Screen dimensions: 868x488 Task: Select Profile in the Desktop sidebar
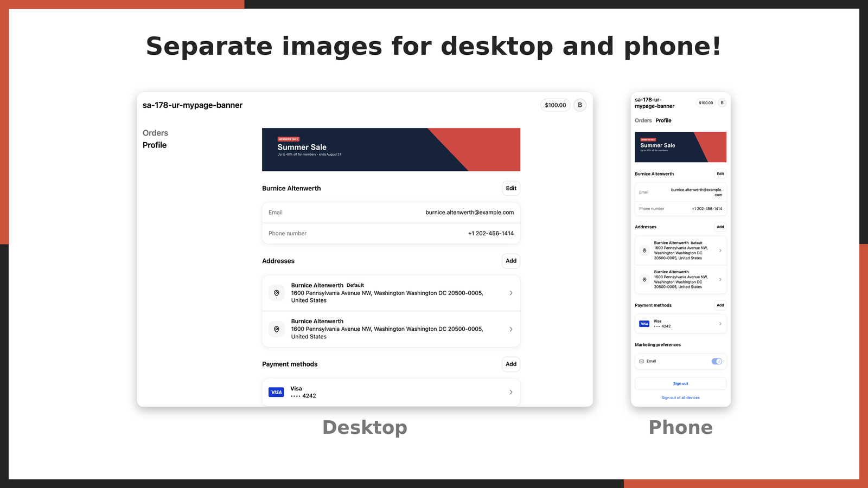click(155, 145)
